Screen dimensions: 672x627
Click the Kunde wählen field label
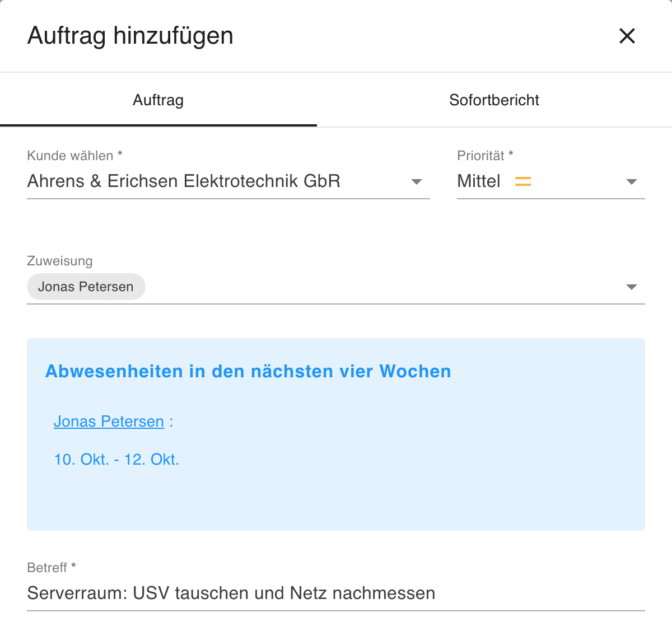75,156
